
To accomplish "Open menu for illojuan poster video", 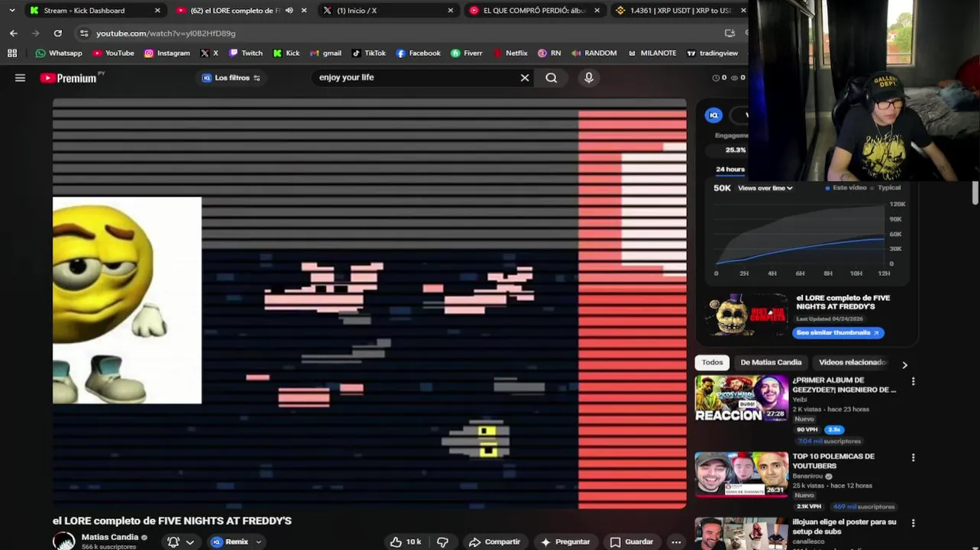I will (x=913, y=523).
